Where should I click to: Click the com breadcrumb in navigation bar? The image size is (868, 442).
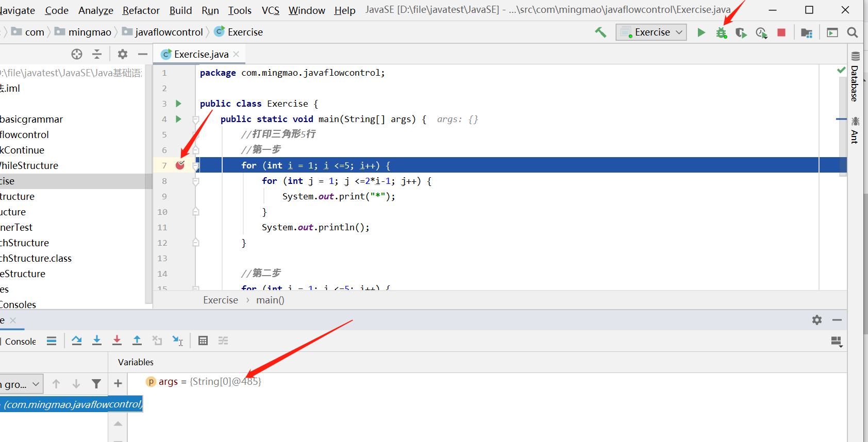pyautogui.click(x=28, y=32)
